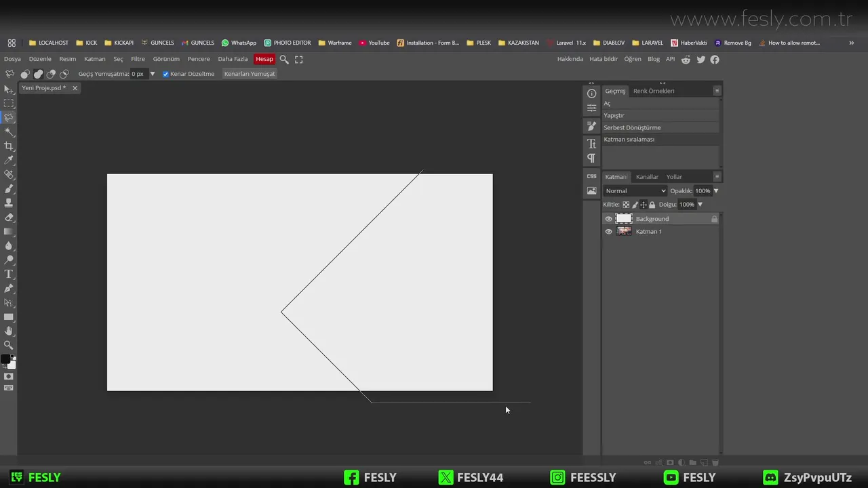Image resolution: width=868 pixels, height=488 pixels.
Task: Switch to the Renk Örnekleri tab
Action: point(654,91)
